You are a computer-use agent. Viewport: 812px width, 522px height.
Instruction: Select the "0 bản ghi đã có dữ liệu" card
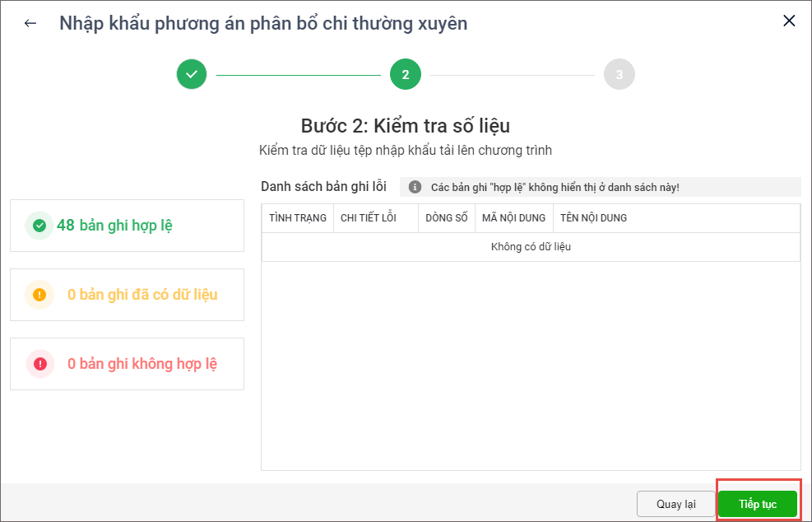click(127, 294)
